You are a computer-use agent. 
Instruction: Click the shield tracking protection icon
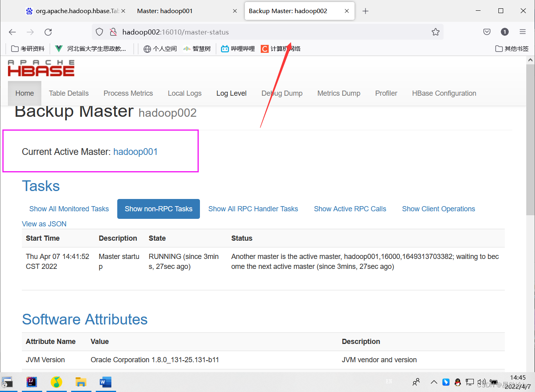click(x=99, y=32)
